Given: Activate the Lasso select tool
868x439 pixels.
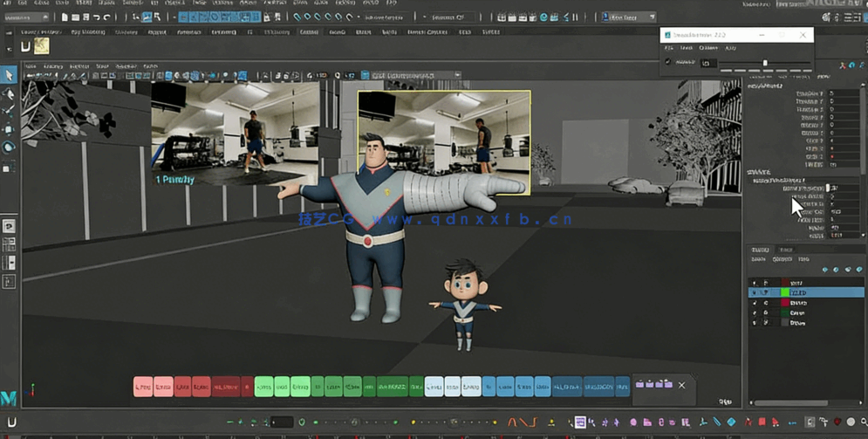Looking at the screenshot, I should 10,94.
